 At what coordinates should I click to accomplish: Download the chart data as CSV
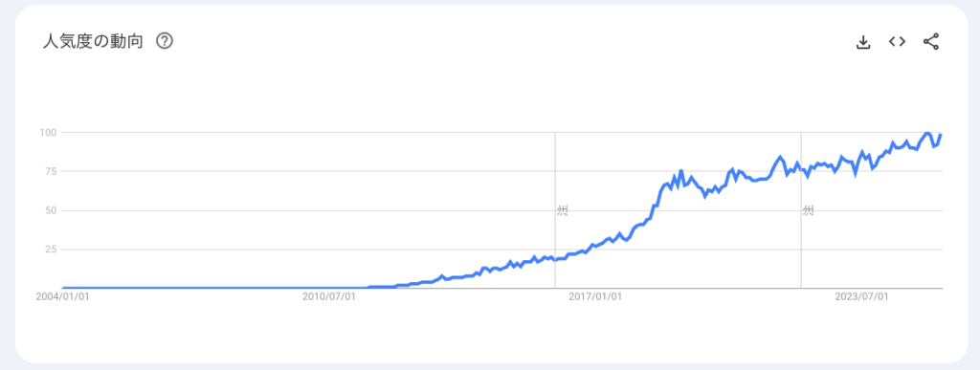point(863,42)
